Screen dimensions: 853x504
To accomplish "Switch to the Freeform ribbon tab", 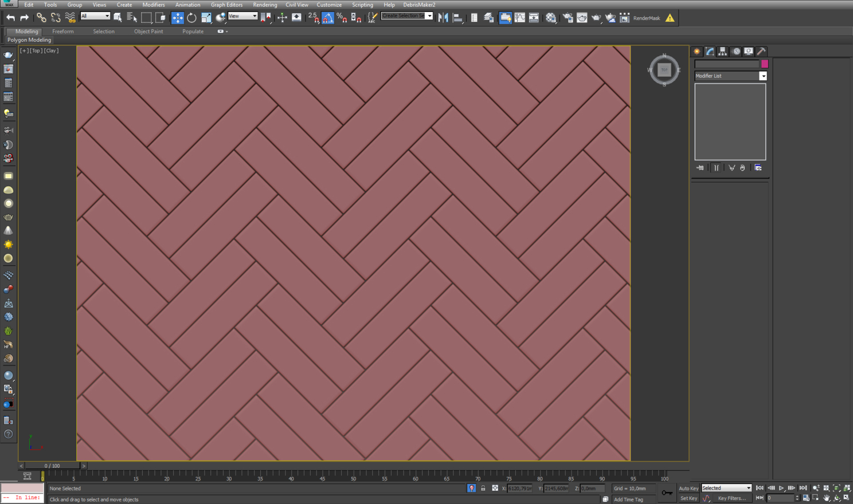I will click(62, 31).
